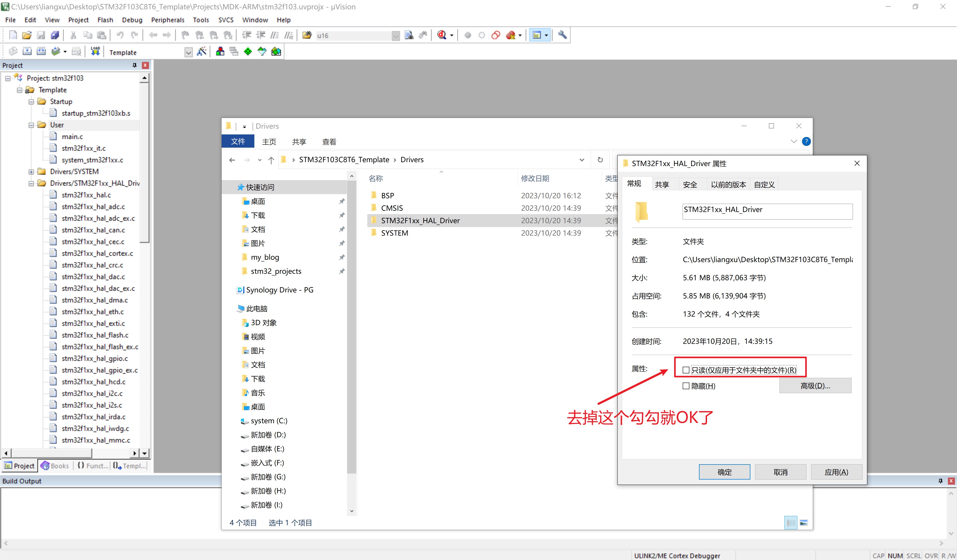Open the Template target dropdown
This screenshot has height=560, width=957.
tap(188, 52)
